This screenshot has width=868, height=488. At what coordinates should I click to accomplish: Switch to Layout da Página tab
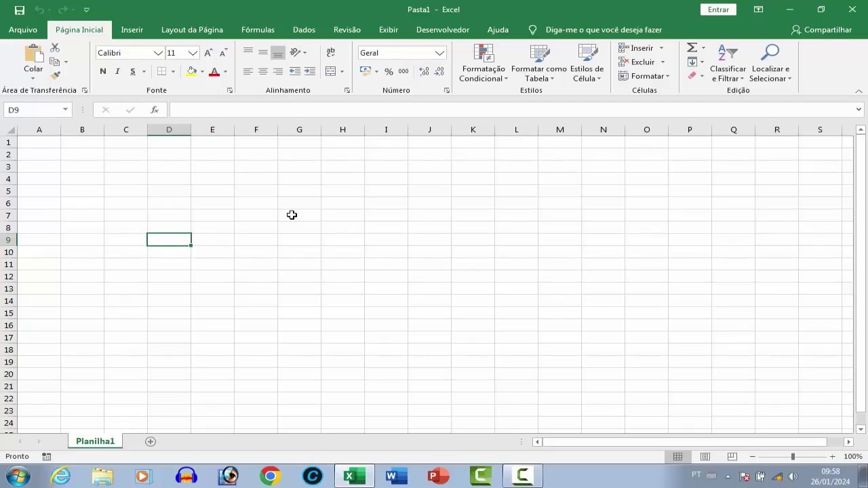[x=192, y=30]
